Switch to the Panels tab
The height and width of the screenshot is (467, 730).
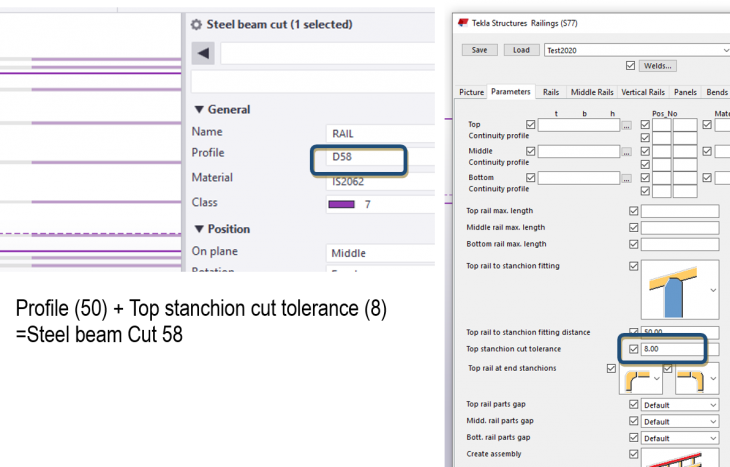click(685, 92)
